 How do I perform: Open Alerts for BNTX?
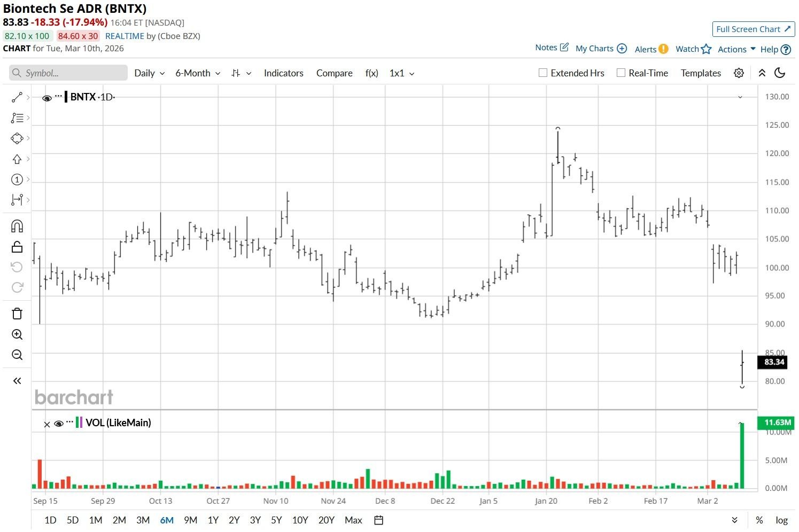(x=651, y=49)
